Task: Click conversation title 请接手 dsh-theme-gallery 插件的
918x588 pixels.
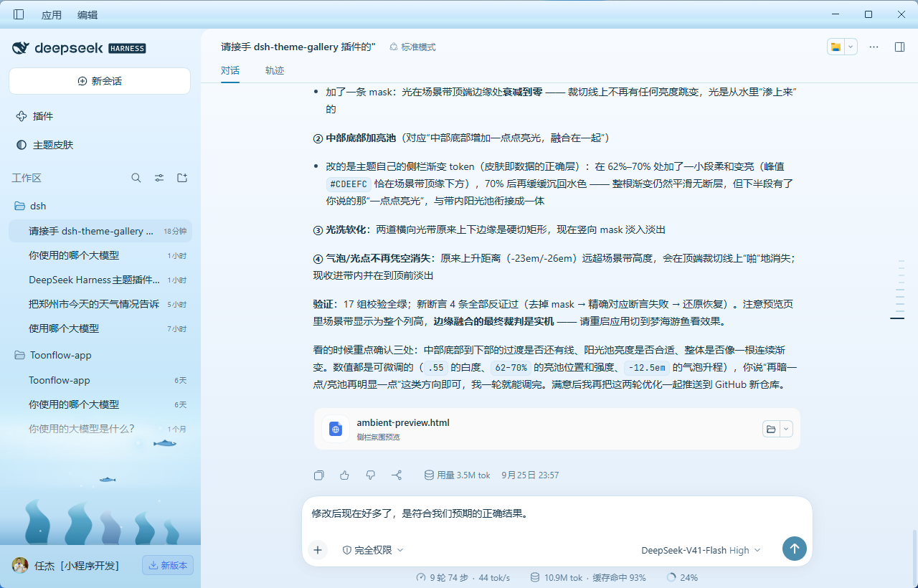Action: (298, 47)
